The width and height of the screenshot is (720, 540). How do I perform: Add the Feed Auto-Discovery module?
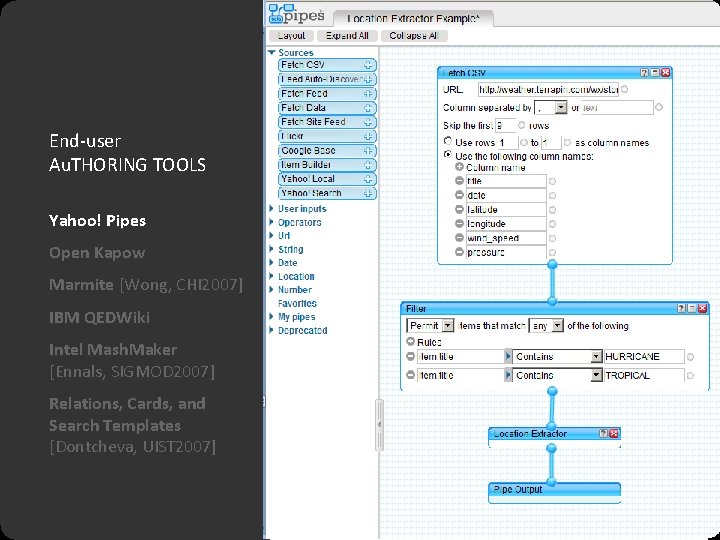coord(368,79)
